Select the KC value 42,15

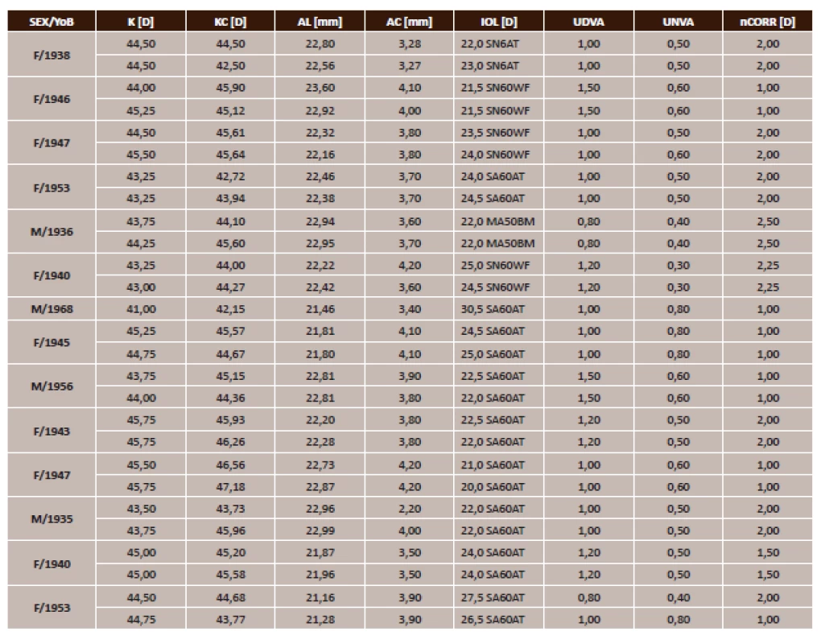(230, 309)
